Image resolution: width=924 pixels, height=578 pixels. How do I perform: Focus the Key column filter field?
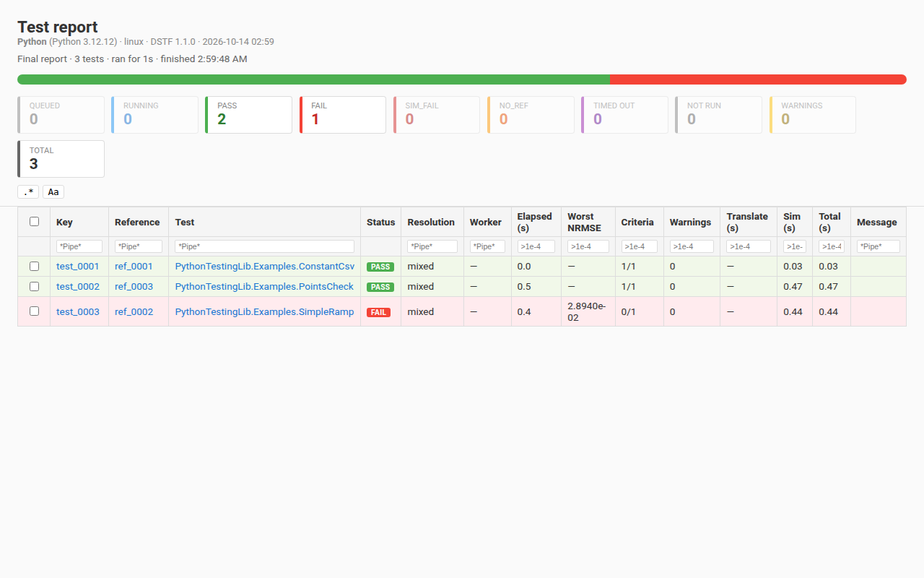(x=79, y=246)
